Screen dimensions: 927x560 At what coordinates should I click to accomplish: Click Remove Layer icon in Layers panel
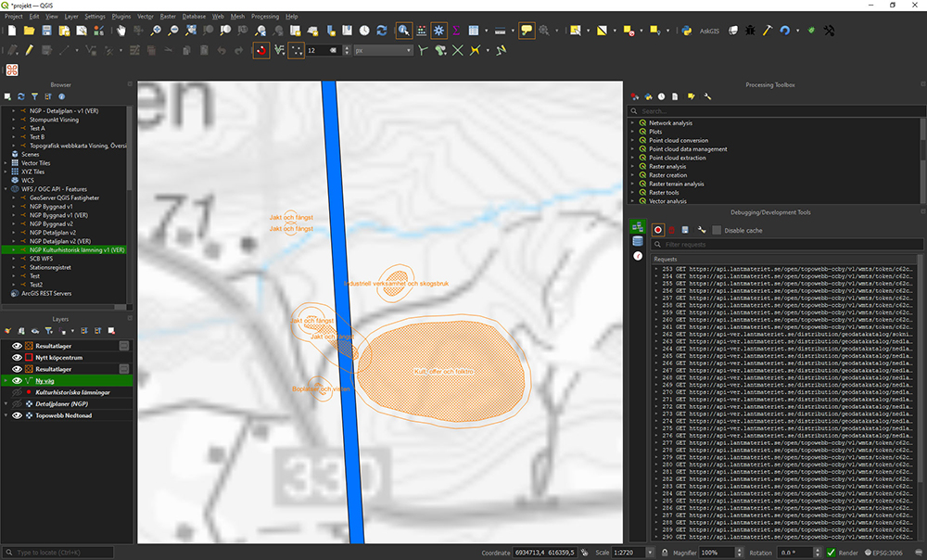tap(111, 331)
